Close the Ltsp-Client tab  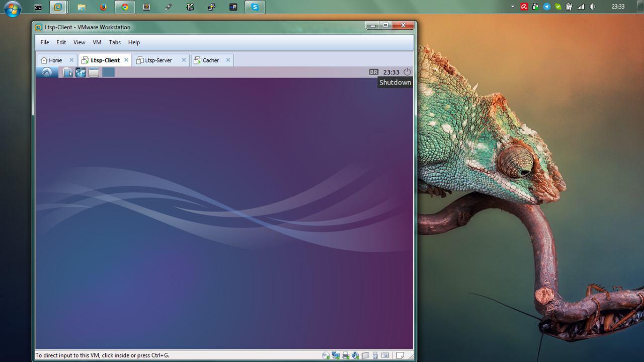point(126,60)
